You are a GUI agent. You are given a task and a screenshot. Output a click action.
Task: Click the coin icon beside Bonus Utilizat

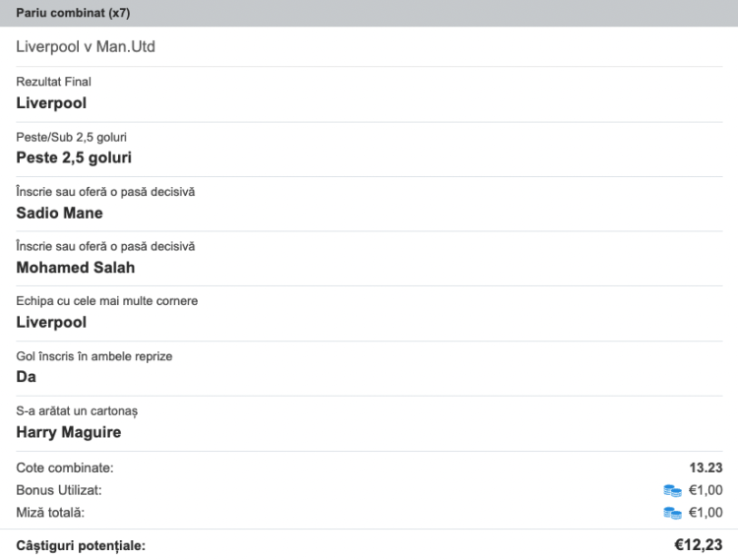(673, 490)
